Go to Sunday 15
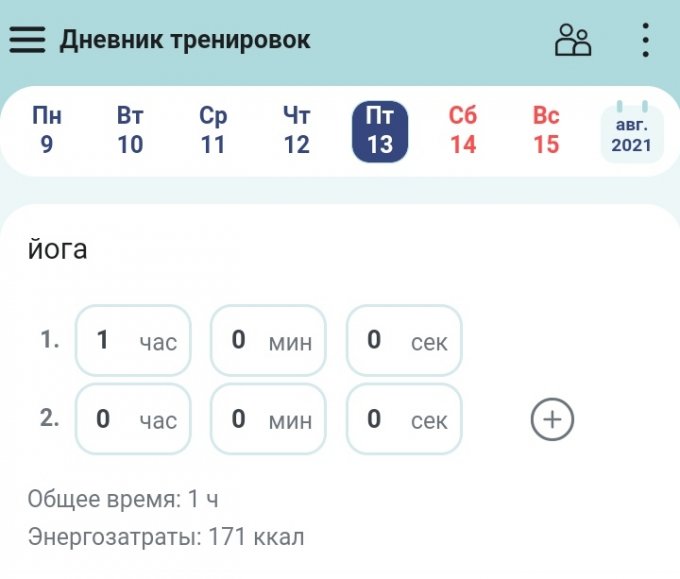Viewport: 680px width, 579px height. tap(546, 131)
